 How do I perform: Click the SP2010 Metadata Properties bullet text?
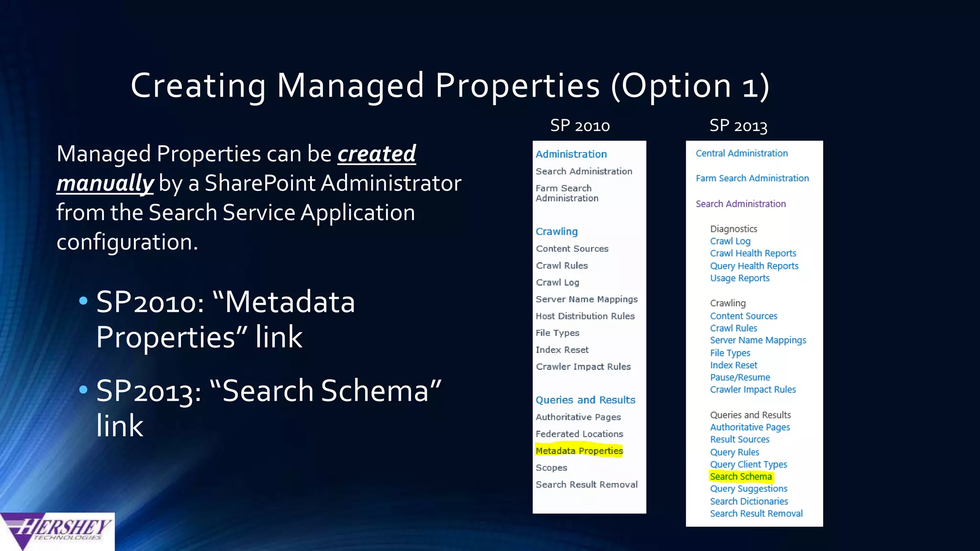225,320
